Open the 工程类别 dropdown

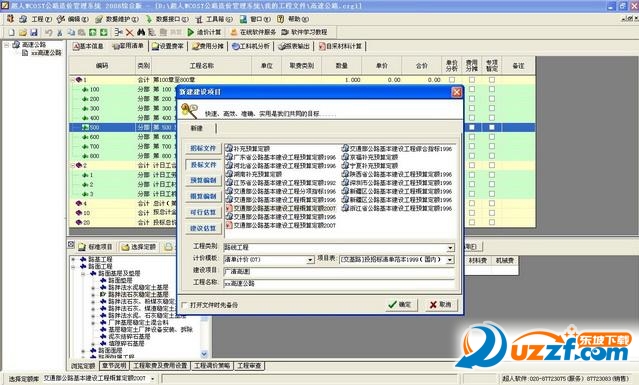(450, 247)
